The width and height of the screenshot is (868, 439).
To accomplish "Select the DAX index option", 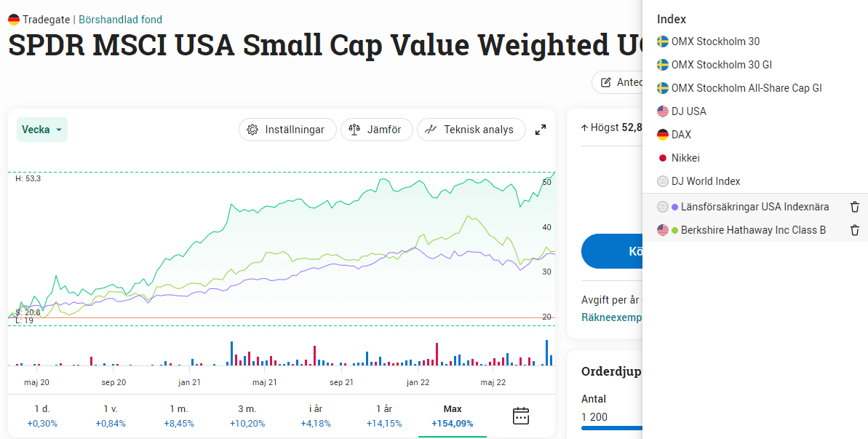I will [x=681, y=135].
